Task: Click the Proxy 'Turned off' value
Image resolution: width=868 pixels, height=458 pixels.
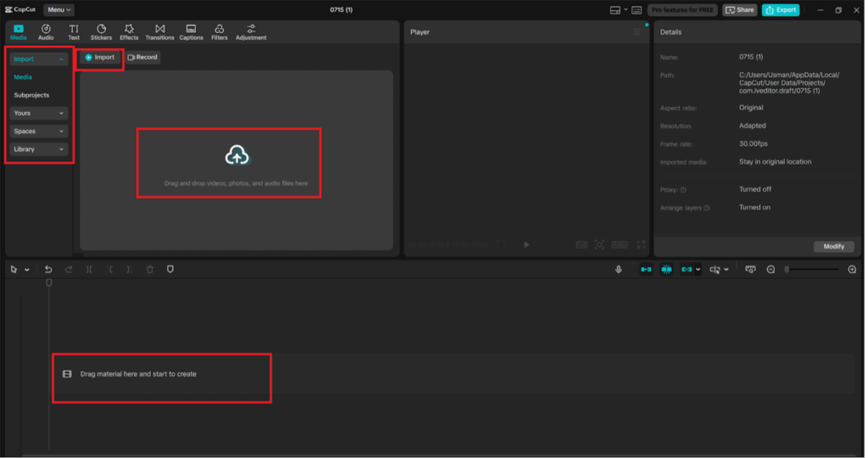Action: [755, 189]
